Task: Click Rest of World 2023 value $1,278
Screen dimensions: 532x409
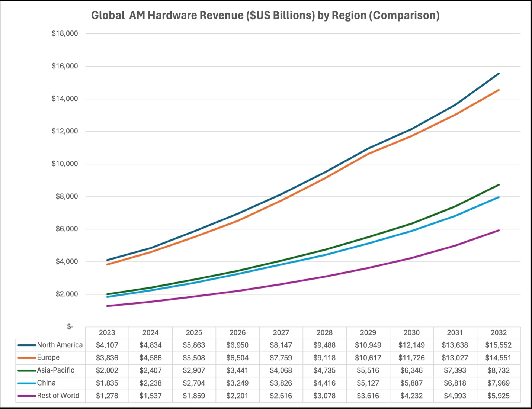Action: pyautogui.click(x=107, y=396)
